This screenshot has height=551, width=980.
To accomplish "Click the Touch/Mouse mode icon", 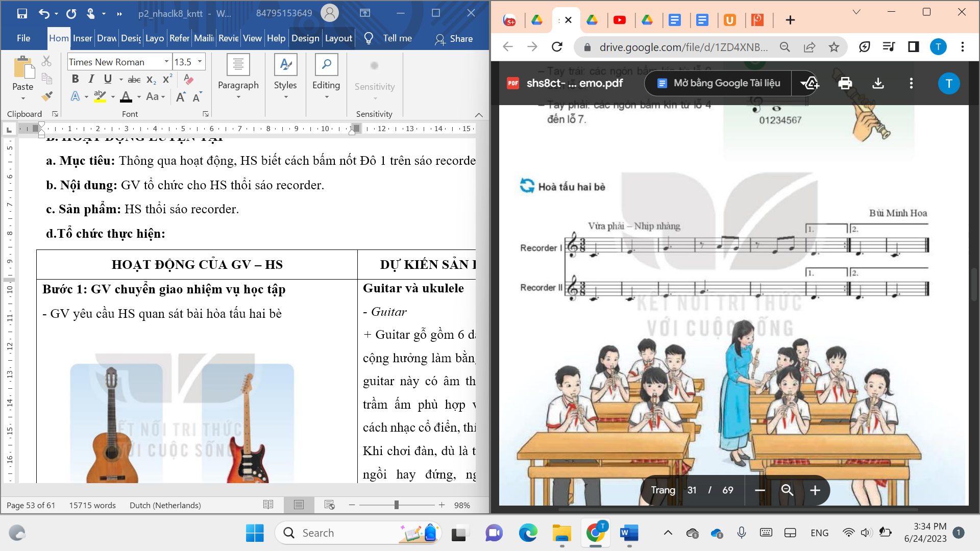I will (x=91, y=13).
